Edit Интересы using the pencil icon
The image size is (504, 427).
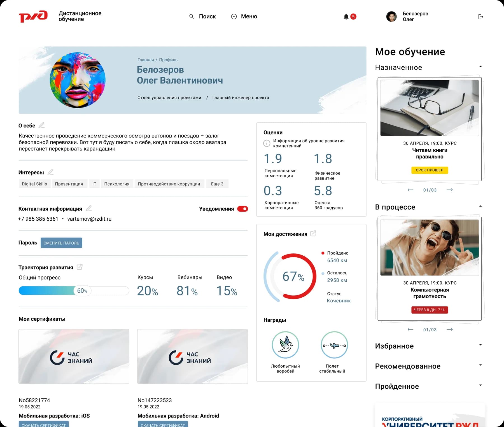(51, 172)
